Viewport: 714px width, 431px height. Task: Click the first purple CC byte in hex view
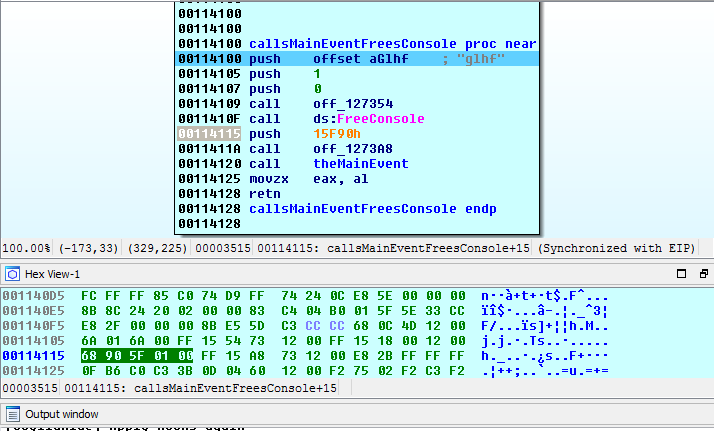(313, 326)
